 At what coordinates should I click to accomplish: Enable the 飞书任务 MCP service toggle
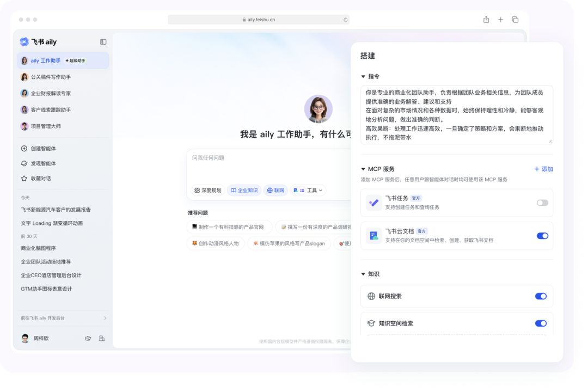click(542, 203)
